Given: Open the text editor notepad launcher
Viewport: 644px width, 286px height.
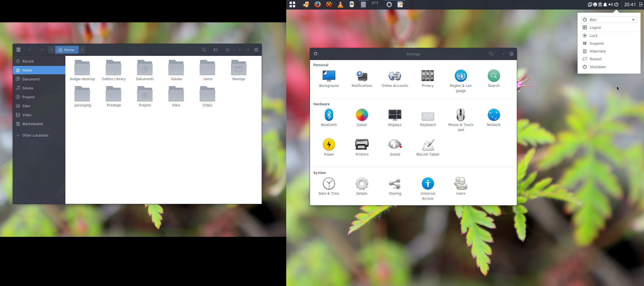Looking at the screenshot, I should click(x=401, y=4).
